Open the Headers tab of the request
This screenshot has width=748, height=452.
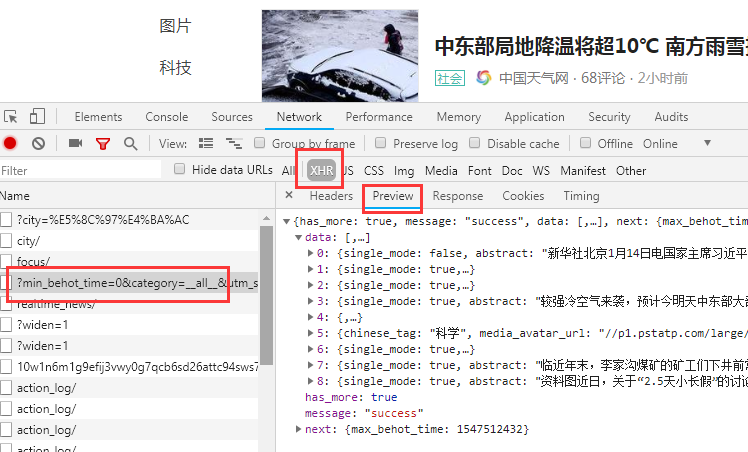[x=331, y=196]
